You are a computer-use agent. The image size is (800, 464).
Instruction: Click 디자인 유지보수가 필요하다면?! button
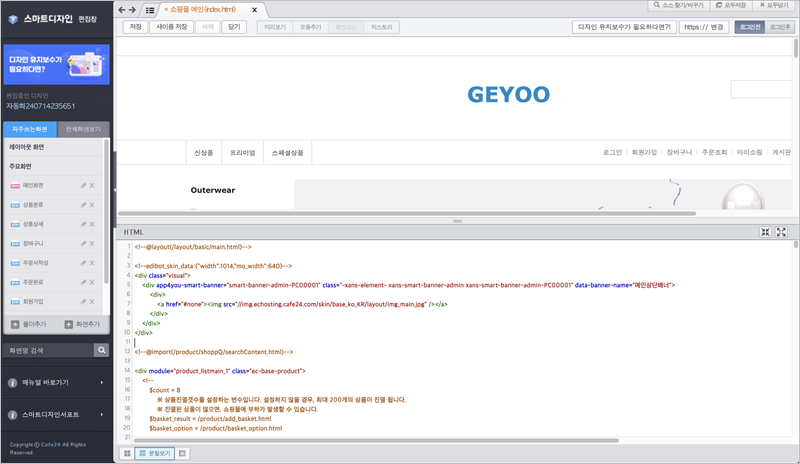pyautogui.click(x=624, y=27)
